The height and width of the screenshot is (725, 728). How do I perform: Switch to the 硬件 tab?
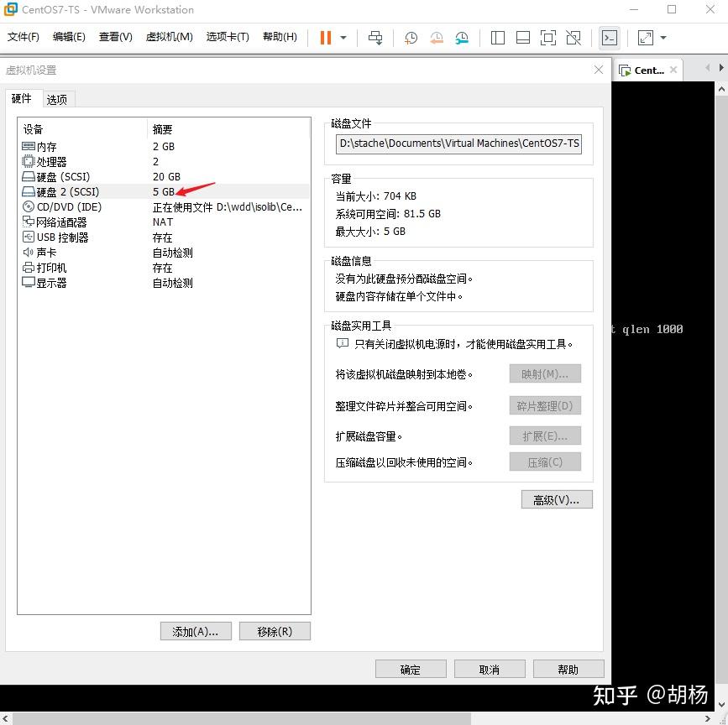pos(22,98)
